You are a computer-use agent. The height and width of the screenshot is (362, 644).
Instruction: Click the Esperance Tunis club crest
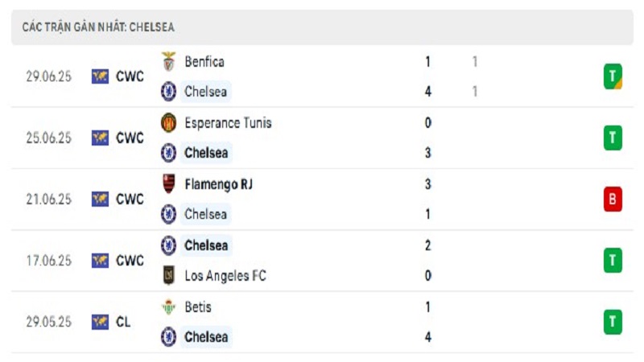point(168,123)
